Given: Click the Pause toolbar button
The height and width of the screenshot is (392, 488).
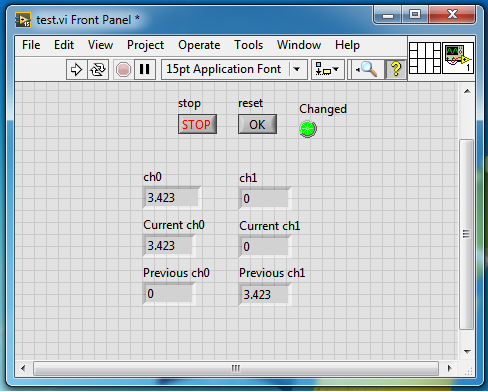Looking at the screenshot, I should [145, 70].
